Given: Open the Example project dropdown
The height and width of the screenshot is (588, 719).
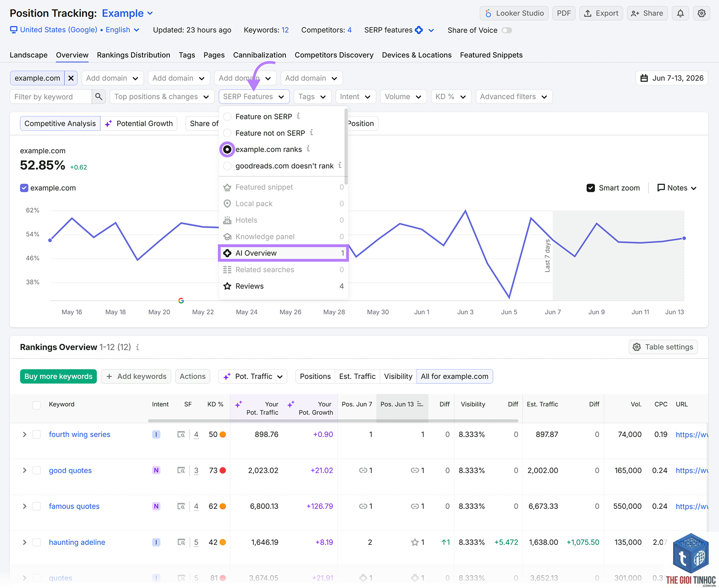Looking at the screenshot, I should click(128, 13).
